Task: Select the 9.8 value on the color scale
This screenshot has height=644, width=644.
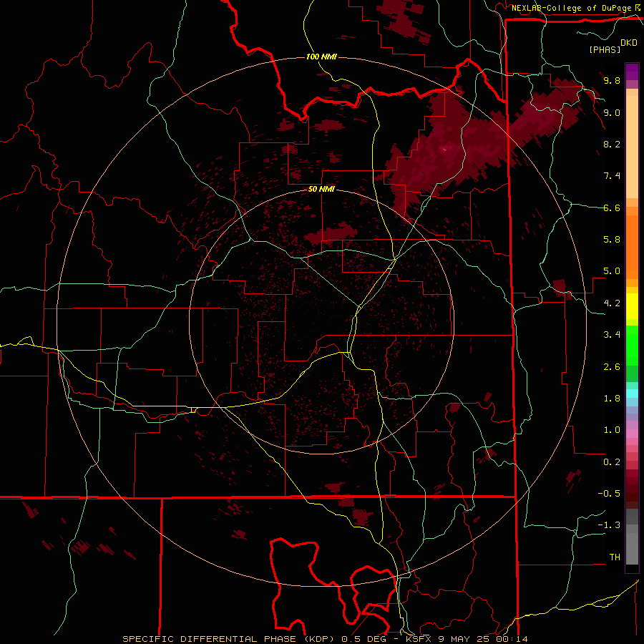Action: coord(612,80)
